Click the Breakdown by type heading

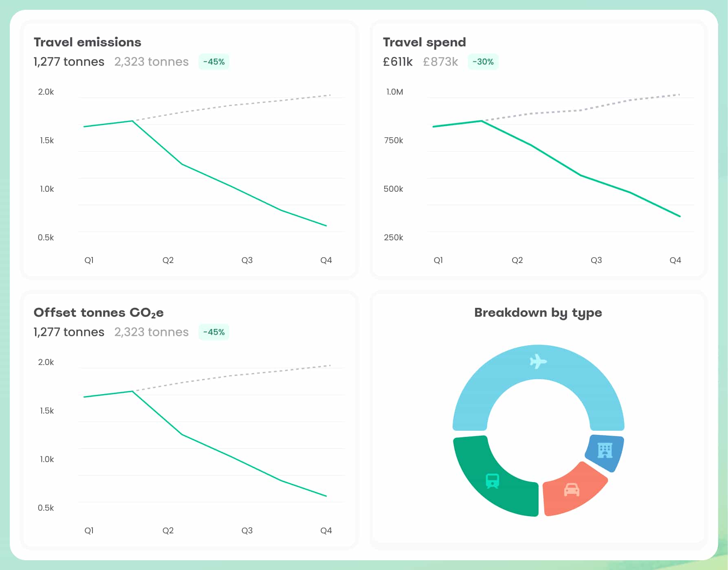538,313
